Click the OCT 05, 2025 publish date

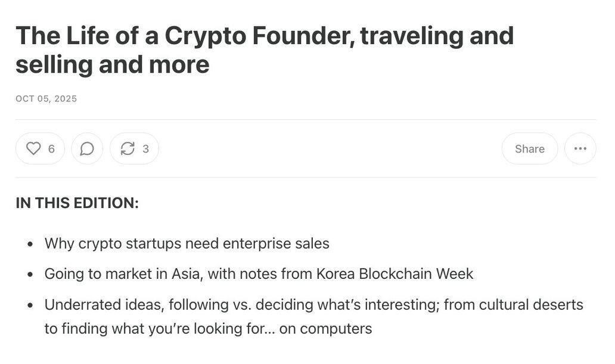pos(46,99)
